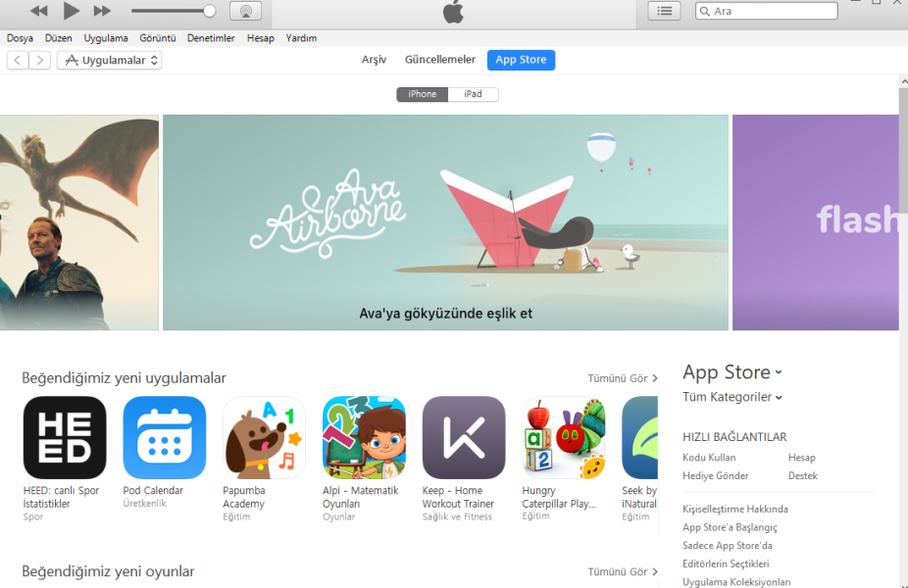This screenshot has width=908, height=588.
Task: Open the Pod Calendar app icon
Action: (165, 437)
